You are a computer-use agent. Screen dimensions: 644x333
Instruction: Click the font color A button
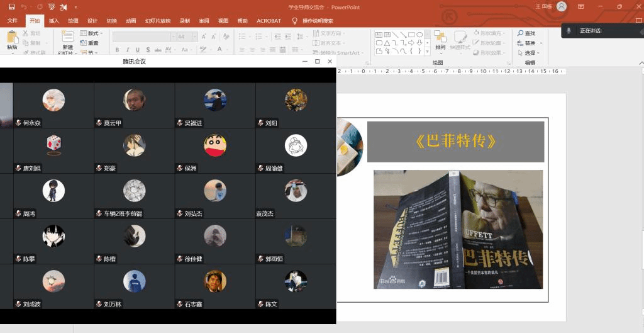click(219, 50)
